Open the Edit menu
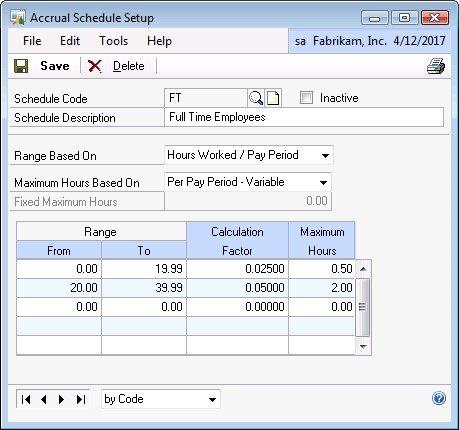 (x=70, y=41)
